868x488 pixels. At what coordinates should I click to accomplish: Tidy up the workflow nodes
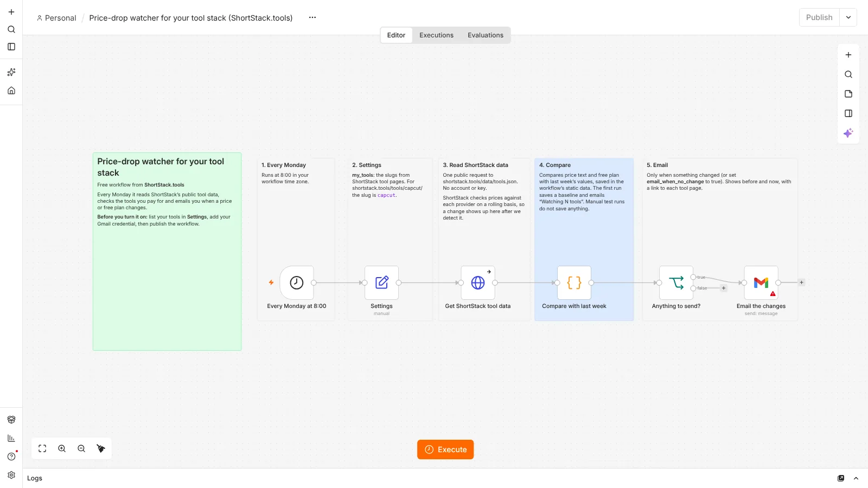pos(101,448)
